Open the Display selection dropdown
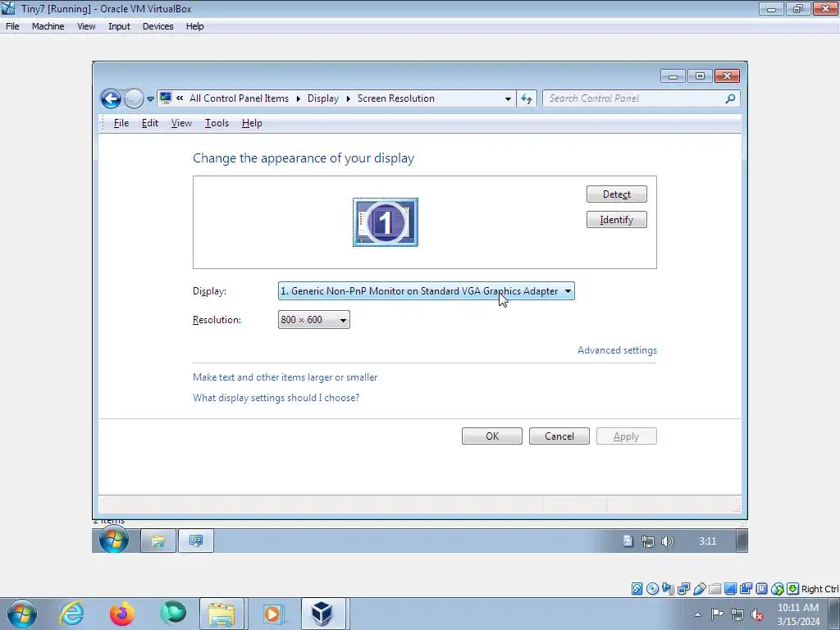Screen dimensions: 840x630 tap(427, 291)
